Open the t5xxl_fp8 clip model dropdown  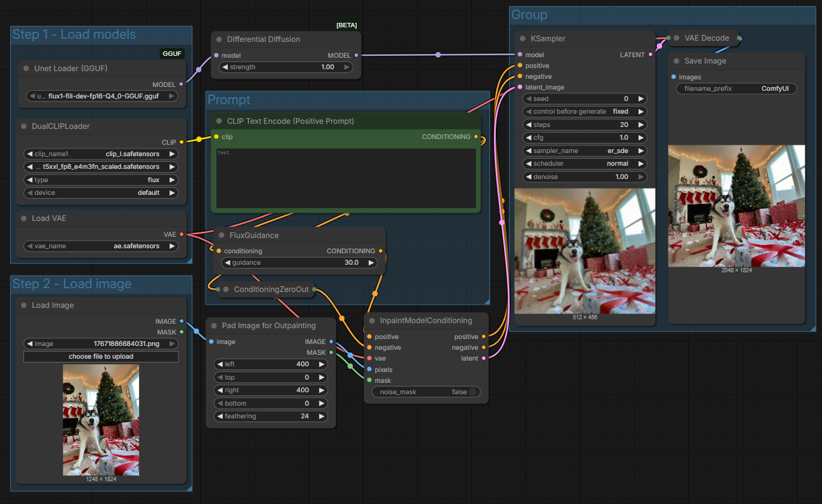click(x=101, y=167)
